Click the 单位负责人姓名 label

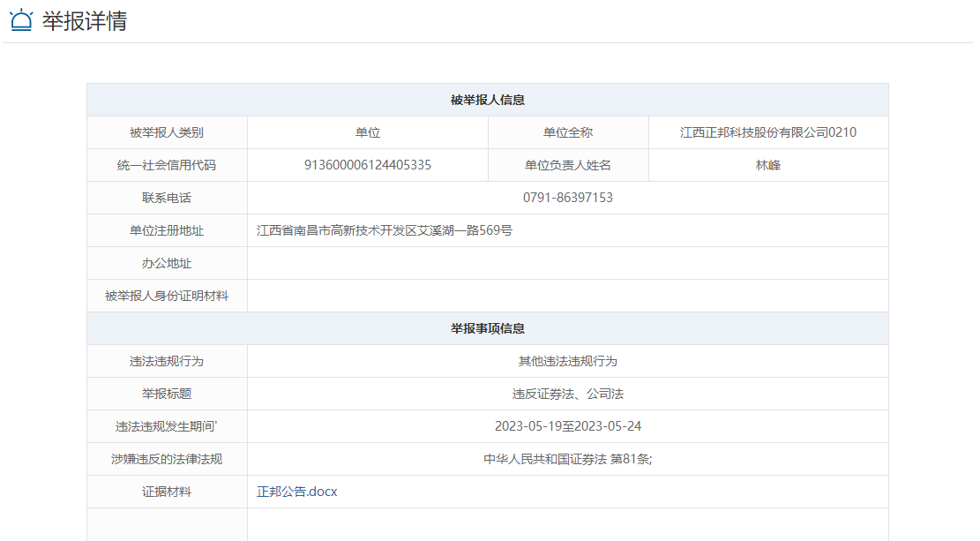pyautogui.click(x=568, y=165)
